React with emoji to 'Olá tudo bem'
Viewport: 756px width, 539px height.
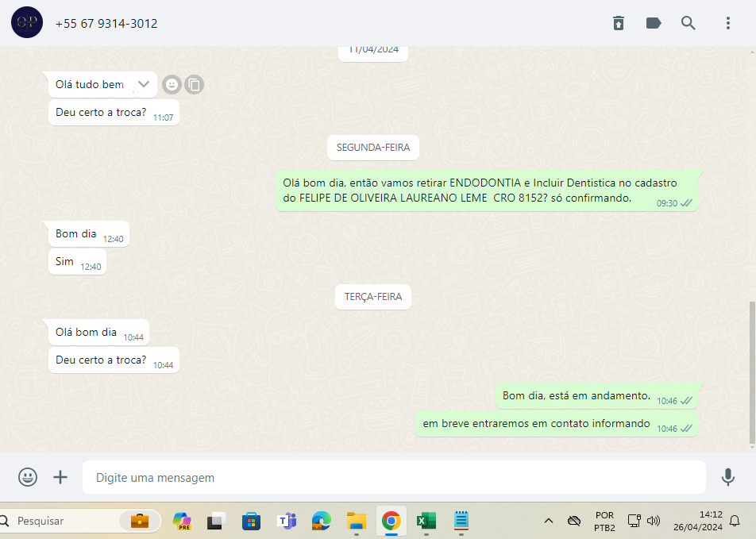[172, 85]
